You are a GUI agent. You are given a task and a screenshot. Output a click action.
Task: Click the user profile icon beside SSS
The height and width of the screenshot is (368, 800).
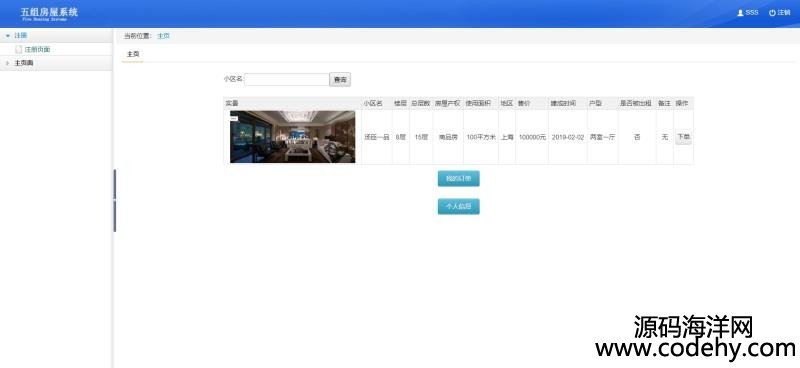740,13
